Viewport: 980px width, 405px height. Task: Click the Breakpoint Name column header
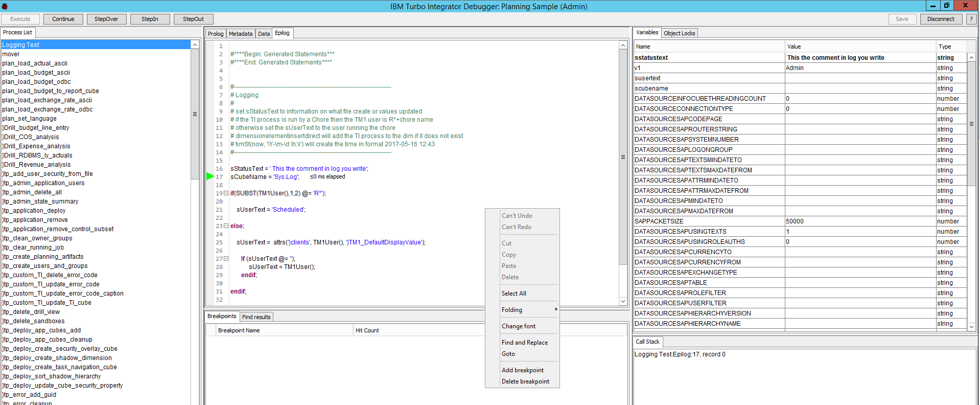285,330
